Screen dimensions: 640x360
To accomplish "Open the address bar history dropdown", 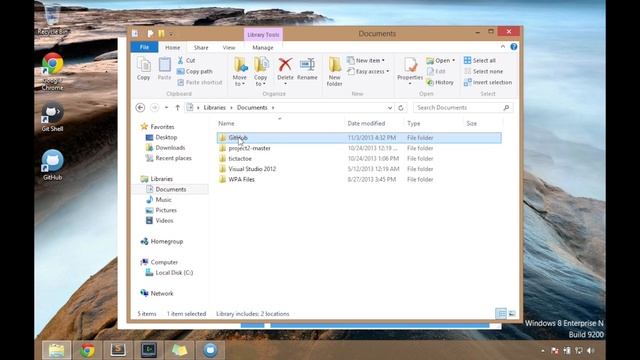I will tap(390, 108).
